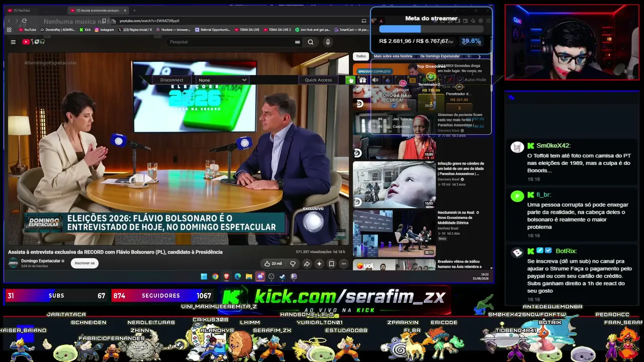Click fi_br username in chat
644x362 pixels.
click(544, 195)
